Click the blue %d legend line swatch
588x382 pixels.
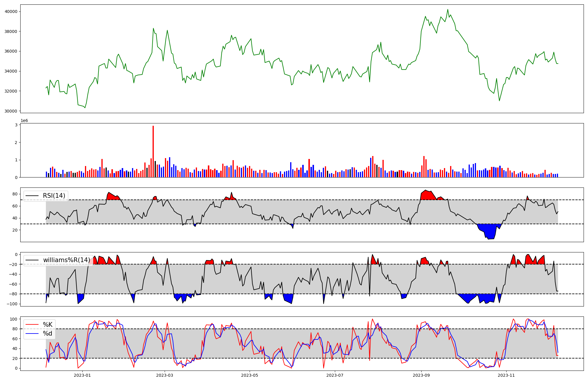click(32, 334)
